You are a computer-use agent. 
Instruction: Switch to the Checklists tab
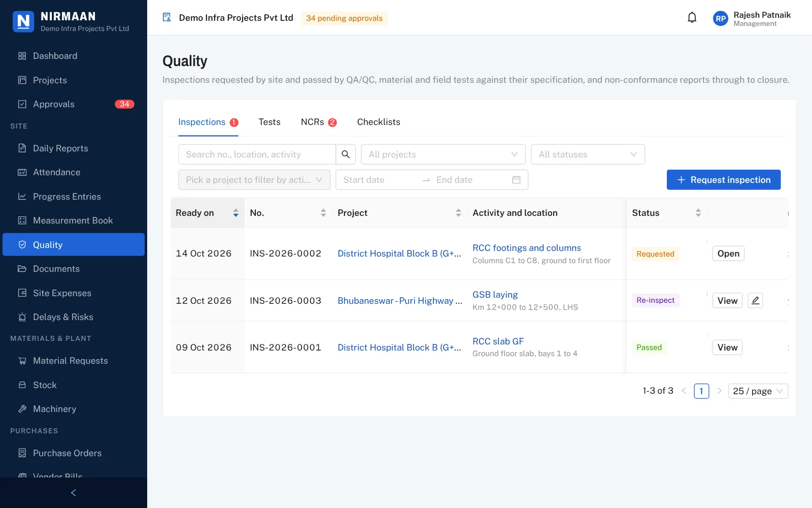coord(379,122)
